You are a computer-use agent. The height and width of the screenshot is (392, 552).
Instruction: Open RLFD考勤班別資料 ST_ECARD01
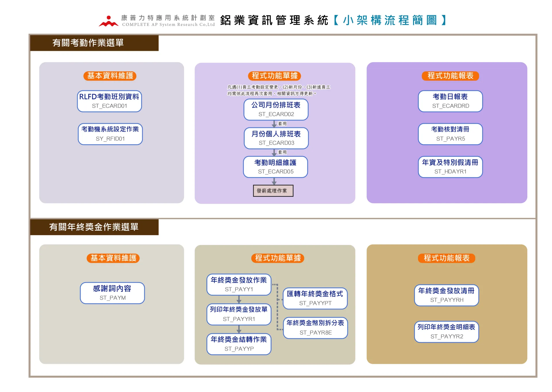(109, 101)
